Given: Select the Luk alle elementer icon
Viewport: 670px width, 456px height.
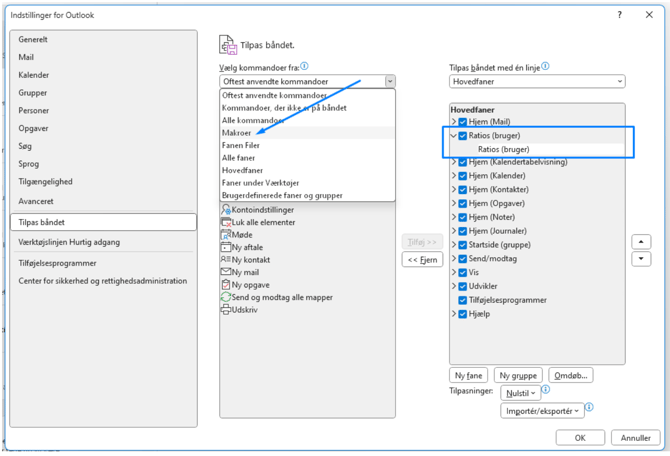Looking at the screenshot, I should click(226, 222).
